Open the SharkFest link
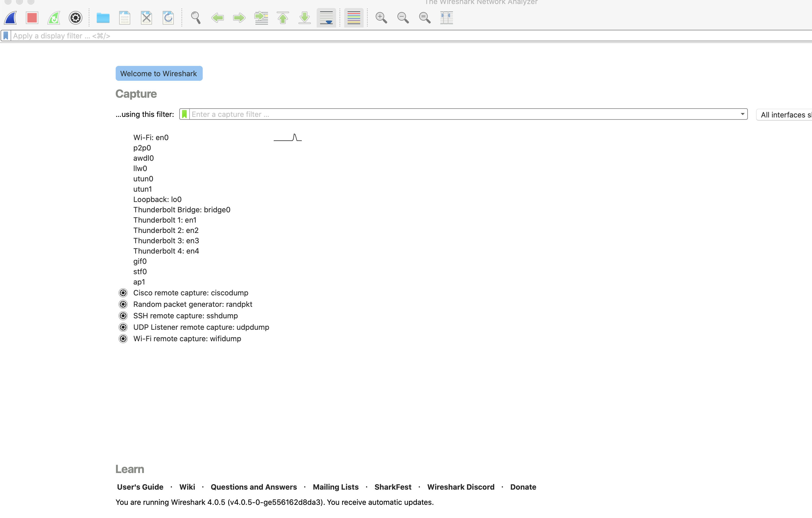Viewport: 812px width, 518px height. pos(393,487)
